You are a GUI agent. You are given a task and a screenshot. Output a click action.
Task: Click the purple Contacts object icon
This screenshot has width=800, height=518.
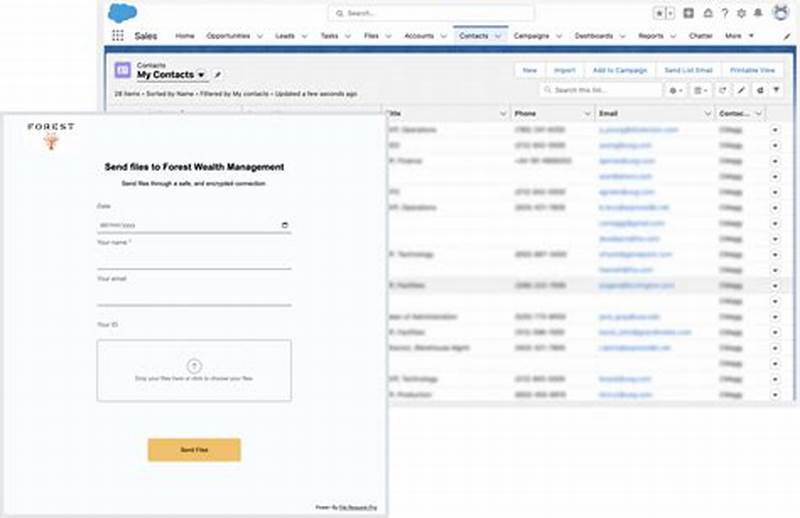[122, 70]
